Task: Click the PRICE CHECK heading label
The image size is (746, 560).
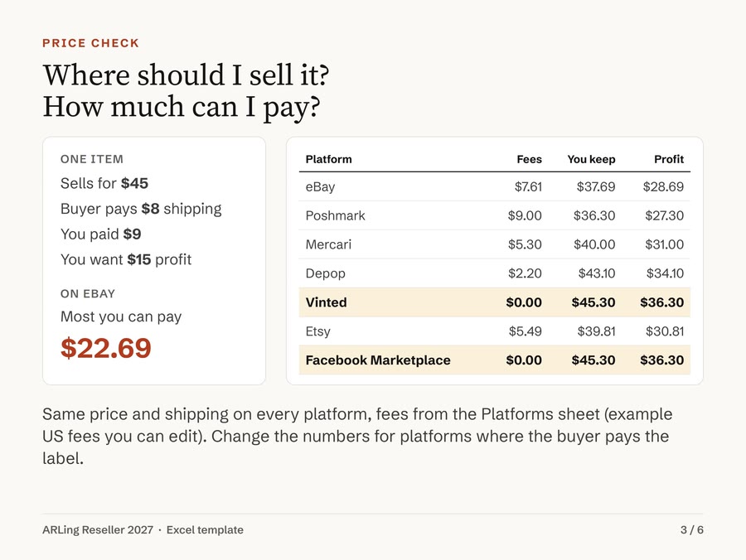Action: (x=90, y=43)
